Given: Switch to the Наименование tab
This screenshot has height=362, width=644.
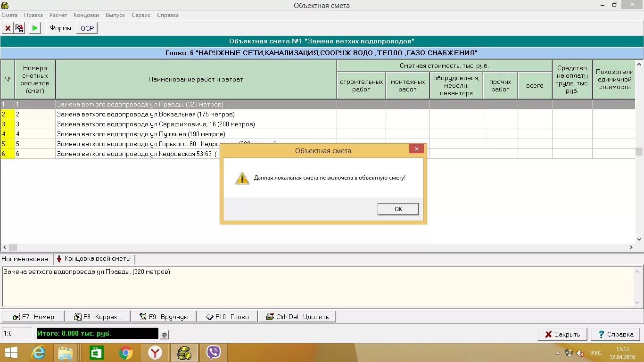Looking at the screenshot, I should pos(25,259).
